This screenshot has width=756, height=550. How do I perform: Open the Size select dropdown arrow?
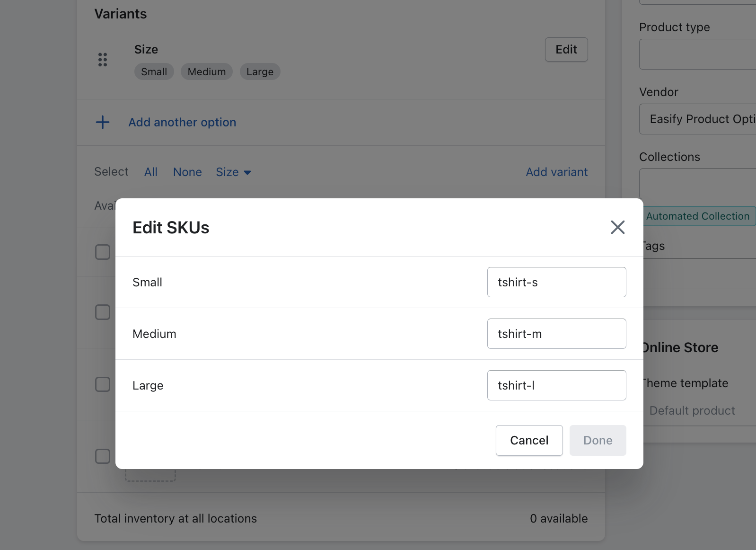click(x=247, y=172)
